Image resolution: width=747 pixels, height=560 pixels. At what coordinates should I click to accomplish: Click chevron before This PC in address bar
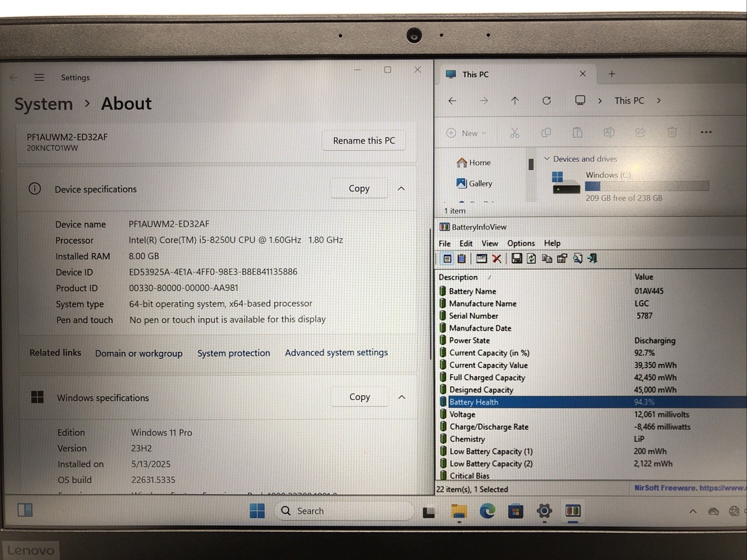pos(600,100)
